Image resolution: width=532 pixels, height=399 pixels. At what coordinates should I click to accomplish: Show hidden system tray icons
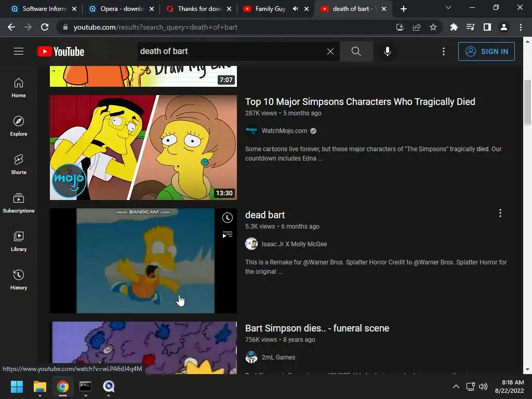click(456, 387)
